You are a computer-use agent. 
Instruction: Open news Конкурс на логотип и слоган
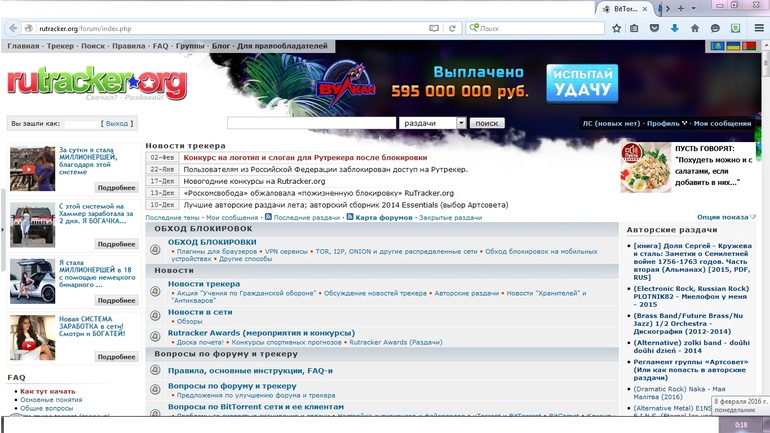coord(305,158)
